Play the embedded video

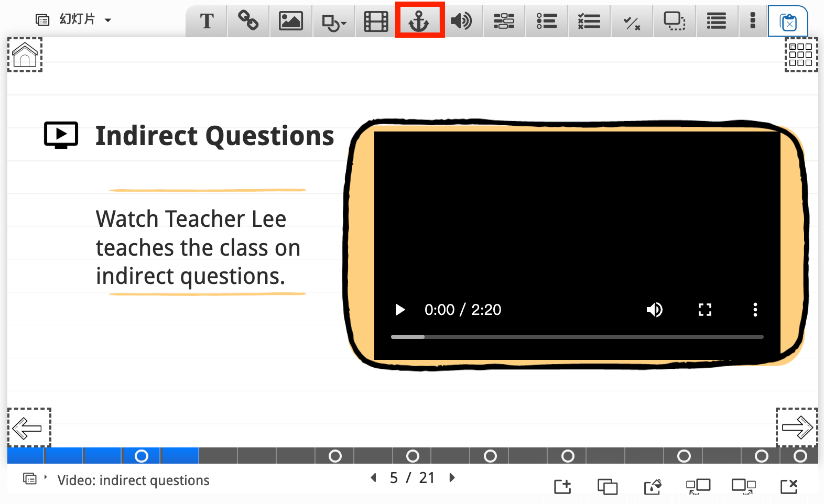coord(400,310)
